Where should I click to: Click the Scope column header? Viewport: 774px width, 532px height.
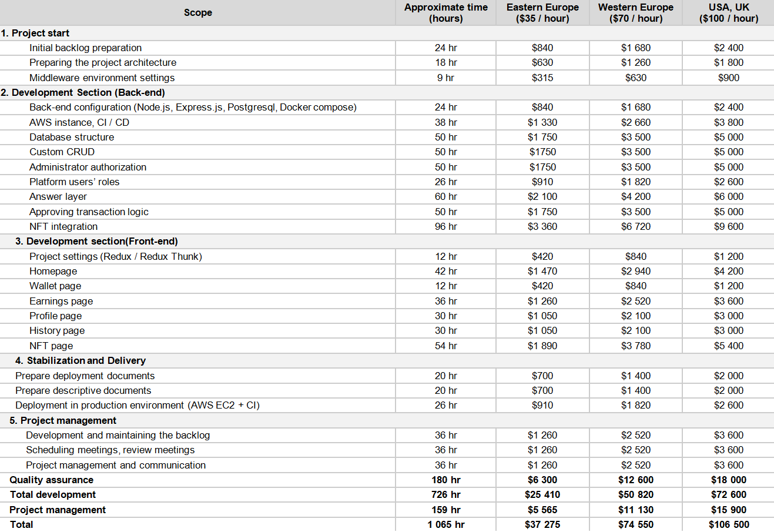tap(197, 12)
